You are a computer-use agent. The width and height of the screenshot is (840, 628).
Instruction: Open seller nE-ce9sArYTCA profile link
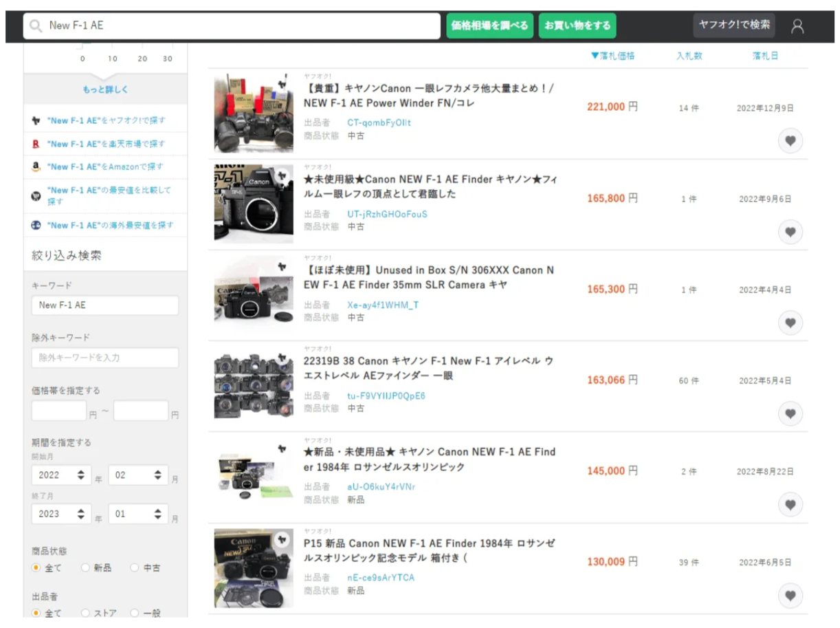[x=381, y=577]
